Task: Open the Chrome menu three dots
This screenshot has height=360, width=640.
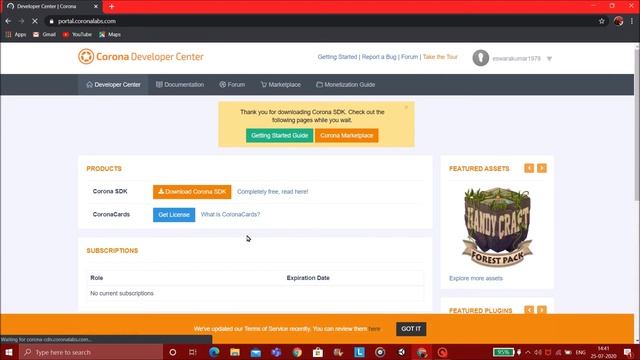Action: point(632,21)
